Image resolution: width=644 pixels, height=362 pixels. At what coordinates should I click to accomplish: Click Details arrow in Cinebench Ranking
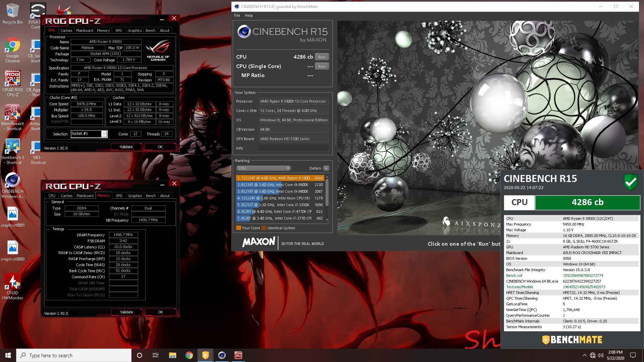click(326, 168)
